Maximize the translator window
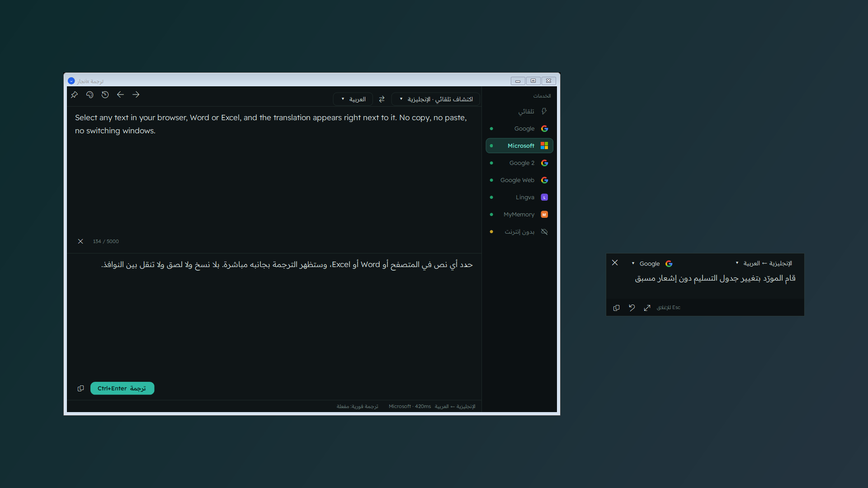Screen dimensions: 868x488 click(533, 81)
